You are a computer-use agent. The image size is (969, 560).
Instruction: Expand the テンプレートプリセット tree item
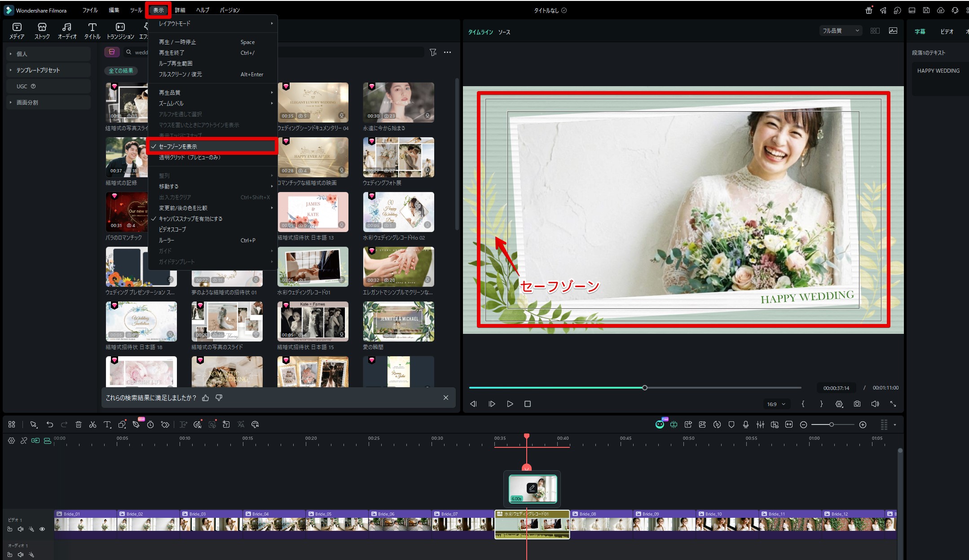pyautogui.click(x=11, y=70)
